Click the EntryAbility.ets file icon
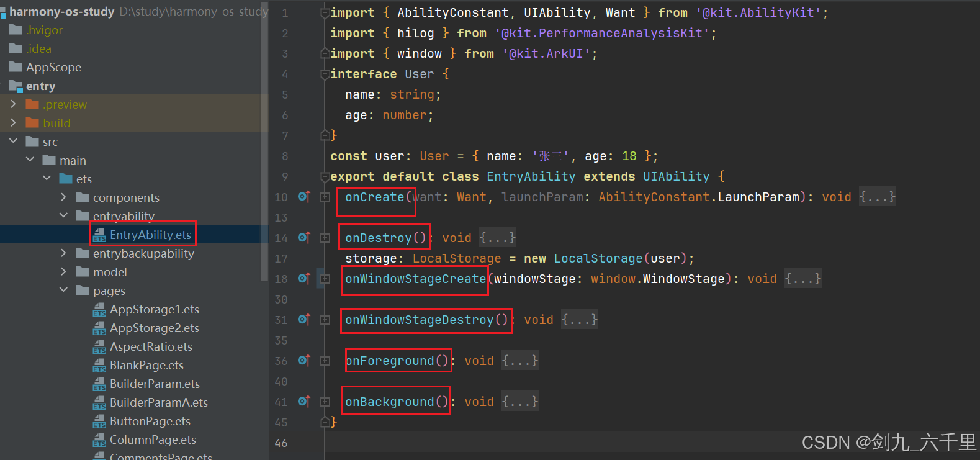This screenshot has width=980, height=460. 99,235
